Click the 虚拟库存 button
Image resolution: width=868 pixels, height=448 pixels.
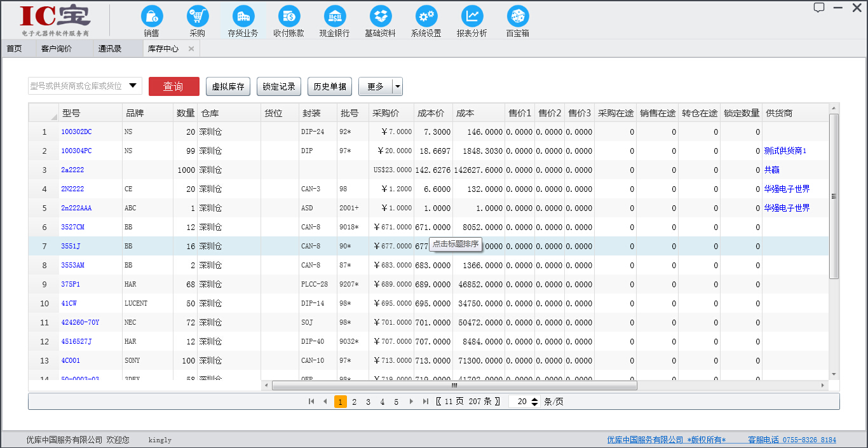pyautogui.click(x=228, y=86)
